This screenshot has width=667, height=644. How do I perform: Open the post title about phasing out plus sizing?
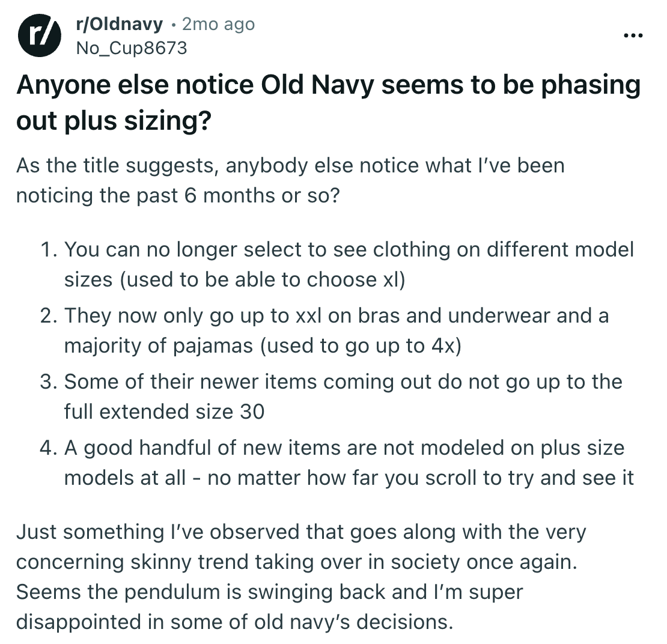pyautogui.click(x=327, y=102)
